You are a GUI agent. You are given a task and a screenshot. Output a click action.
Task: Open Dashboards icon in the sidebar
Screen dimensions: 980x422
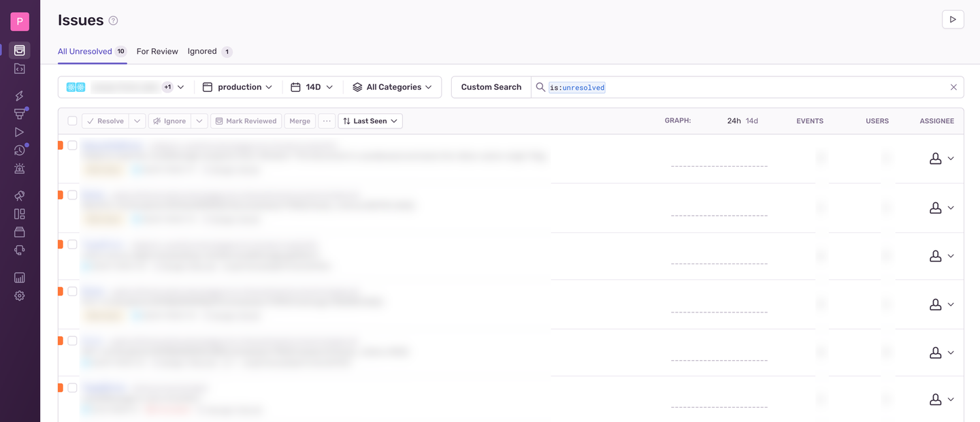click(x=20, y=214)
